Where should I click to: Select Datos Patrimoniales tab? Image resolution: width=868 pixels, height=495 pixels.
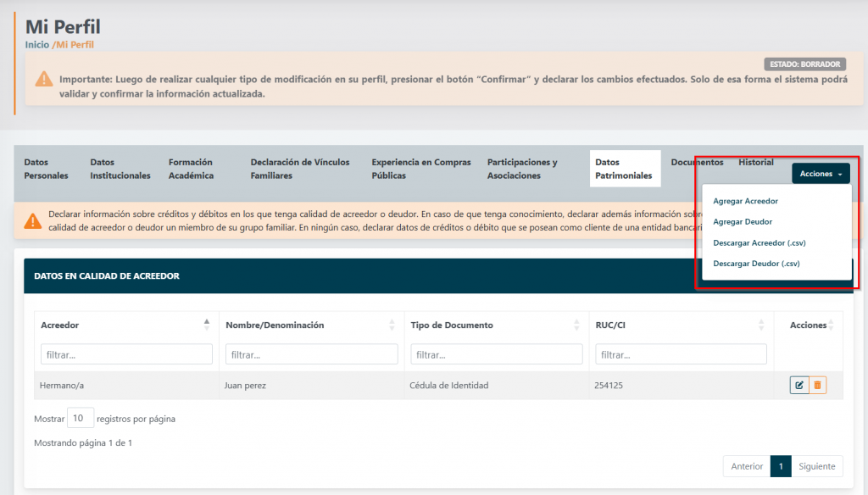pos(625,169)
